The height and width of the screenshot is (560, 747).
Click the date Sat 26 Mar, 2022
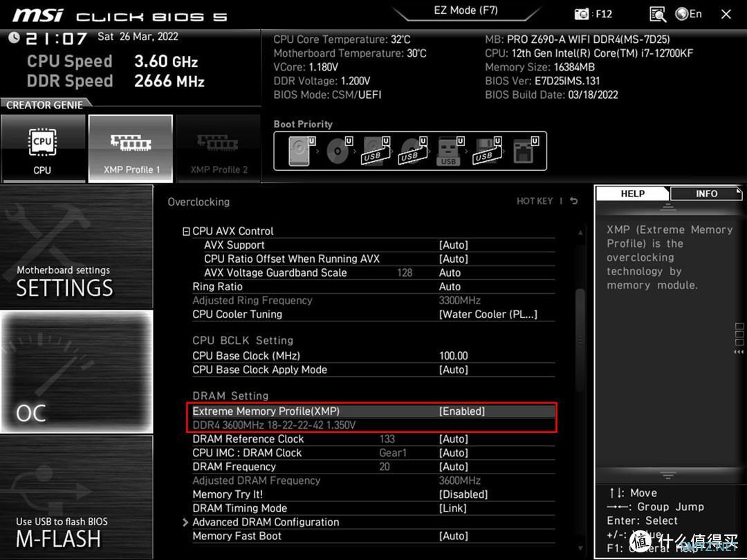pyautogui.click(x=138, y=37)
